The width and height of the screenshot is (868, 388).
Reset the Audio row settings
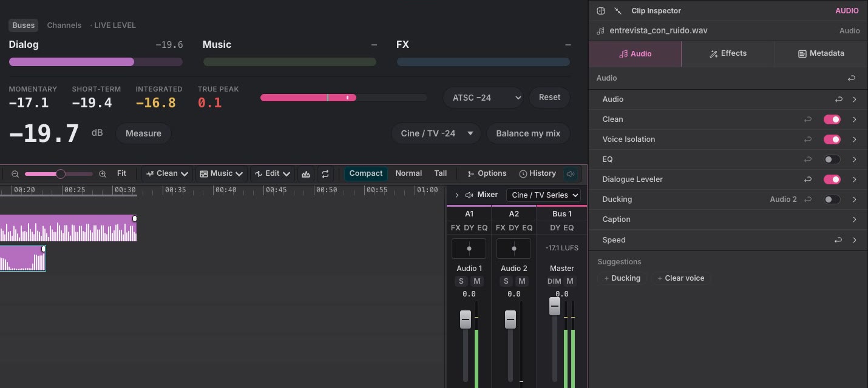coord(839,99)
